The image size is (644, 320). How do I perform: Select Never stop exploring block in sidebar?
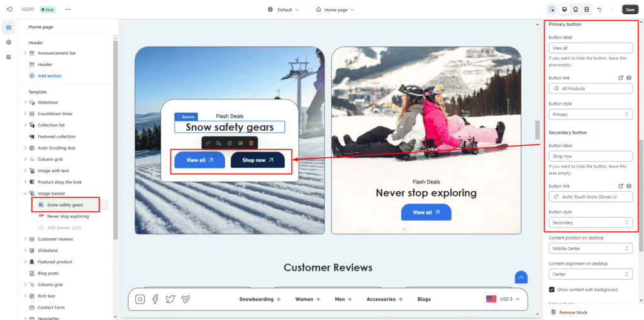point(68,216)
